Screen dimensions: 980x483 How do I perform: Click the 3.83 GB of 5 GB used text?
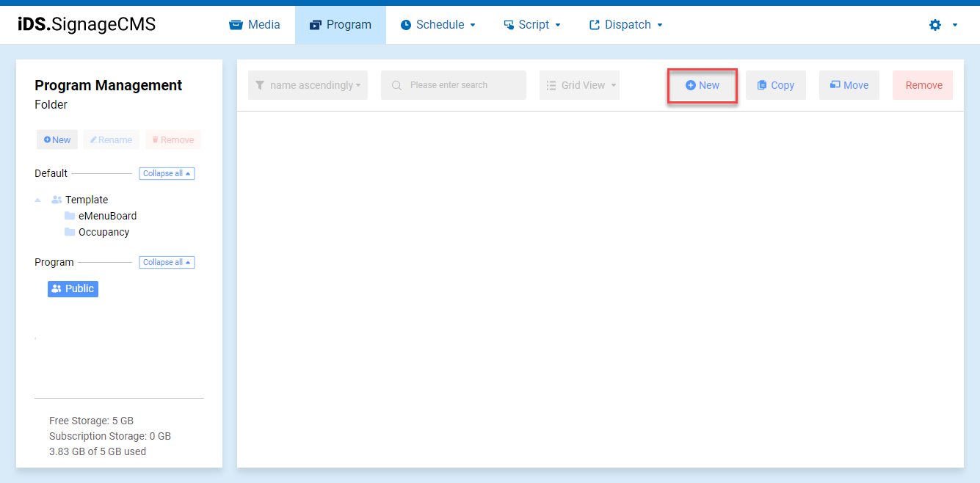(98, 451)
